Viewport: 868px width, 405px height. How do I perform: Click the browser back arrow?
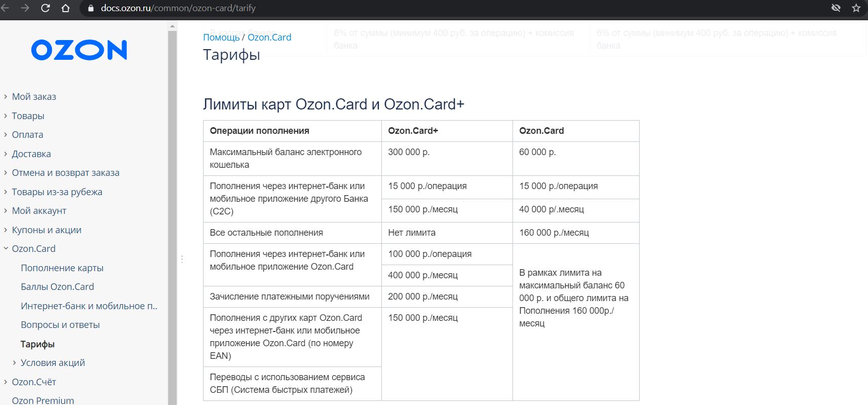pyautogui.click(x=5, y=8)
